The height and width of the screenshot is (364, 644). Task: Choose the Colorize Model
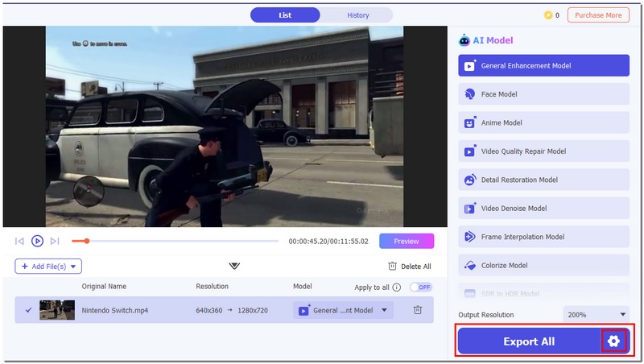543,266
